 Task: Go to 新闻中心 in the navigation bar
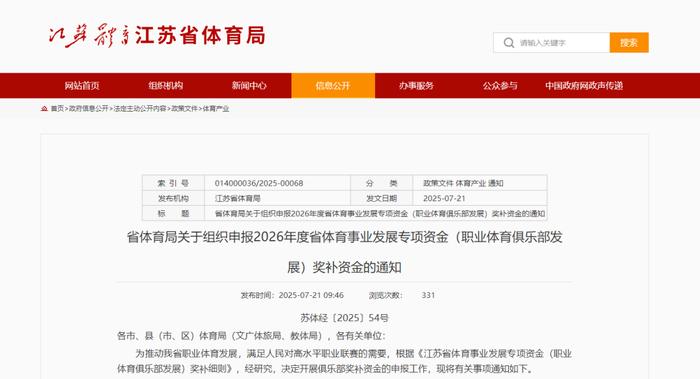click(x=249, y=86)
